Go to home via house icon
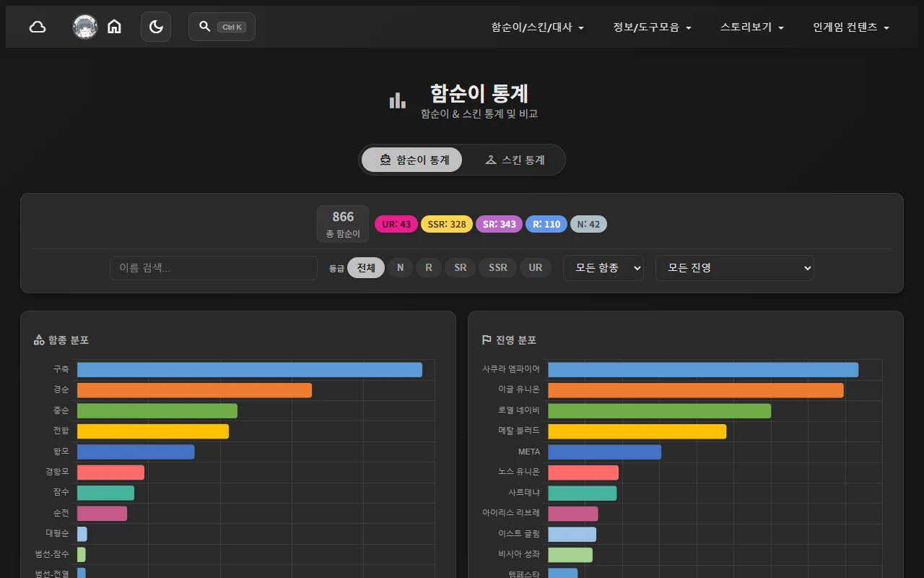 click(114, 27)
